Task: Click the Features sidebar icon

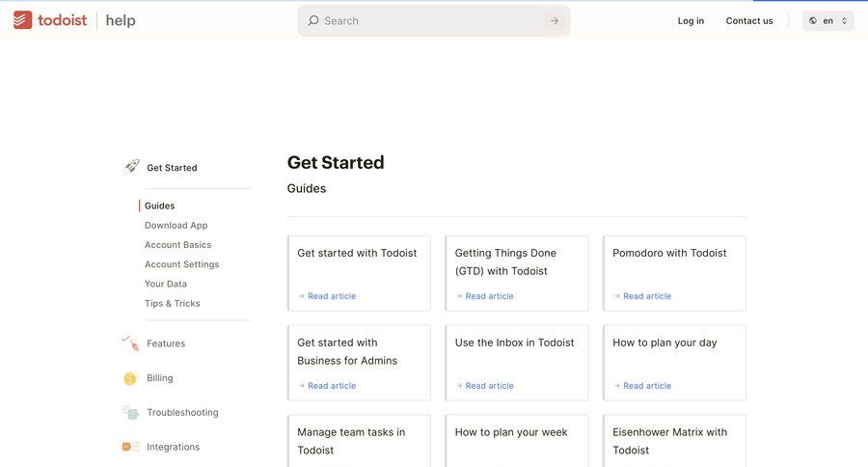Action: (131, 343)
